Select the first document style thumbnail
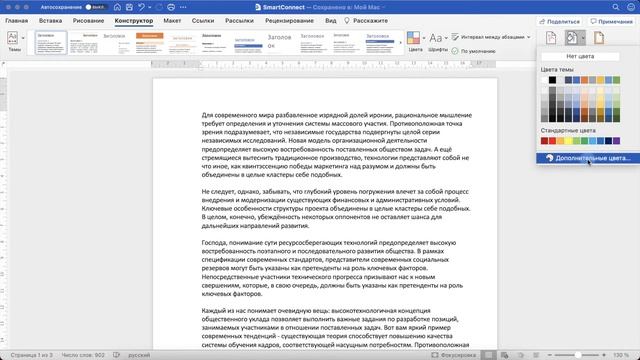The height and width of the screenshot is (360, 640). [51, 43]
